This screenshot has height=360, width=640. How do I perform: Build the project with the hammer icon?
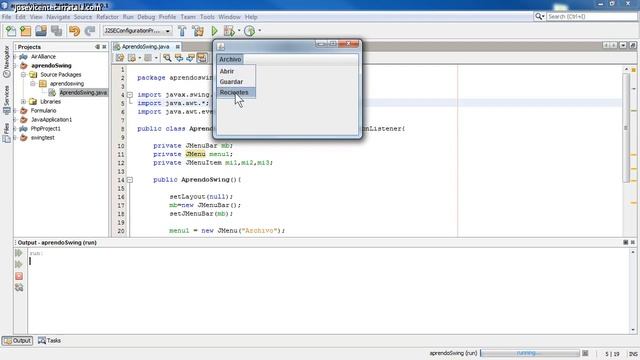click(x=182, y=31)
